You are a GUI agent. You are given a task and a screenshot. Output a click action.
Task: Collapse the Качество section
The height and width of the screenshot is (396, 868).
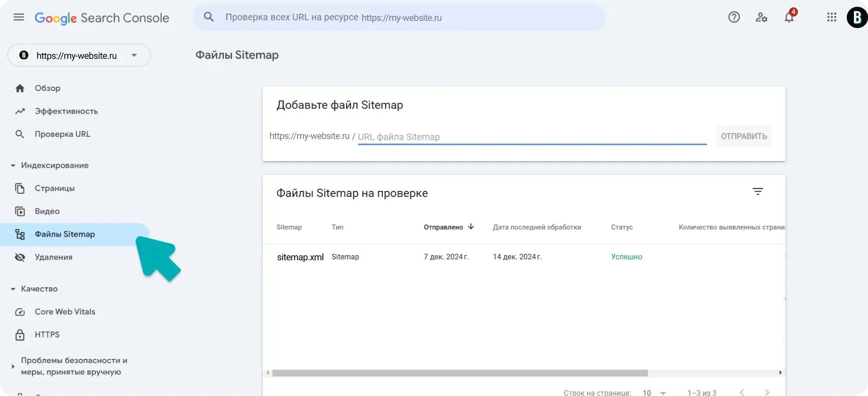[13, 289]
